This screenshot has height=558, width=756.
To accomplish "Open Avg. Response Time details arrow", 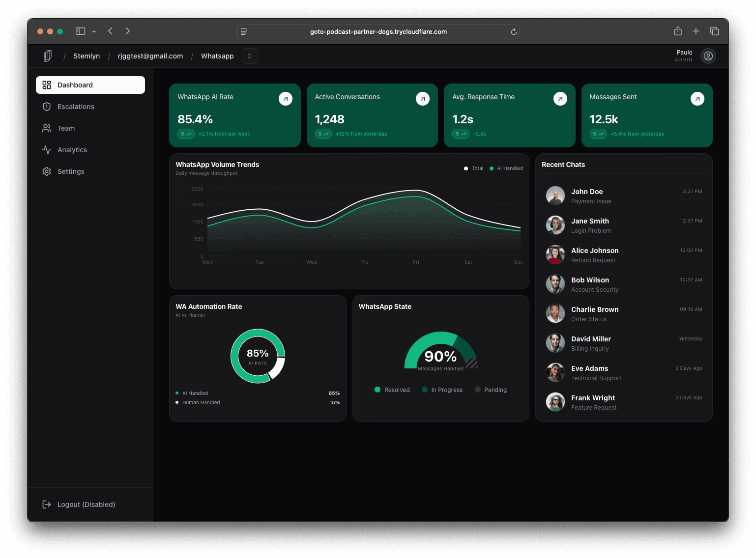I will [x=560, y=99].
